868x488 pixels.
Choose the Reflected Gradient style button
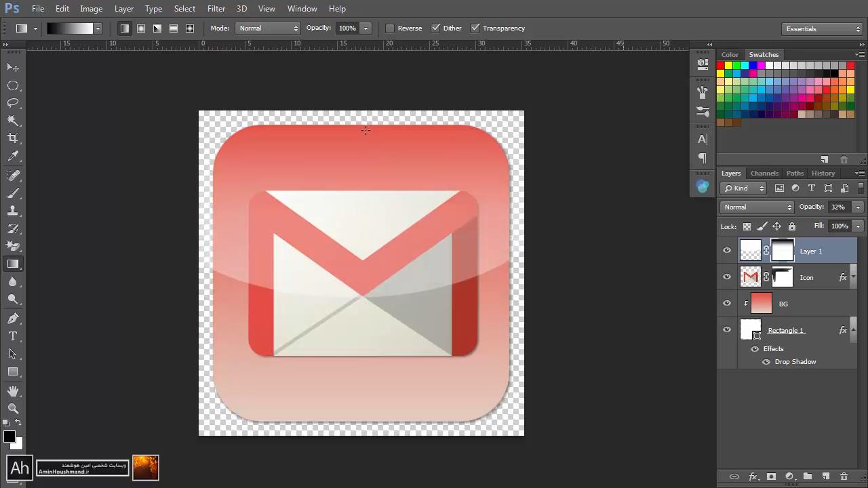tap(174, 28)
